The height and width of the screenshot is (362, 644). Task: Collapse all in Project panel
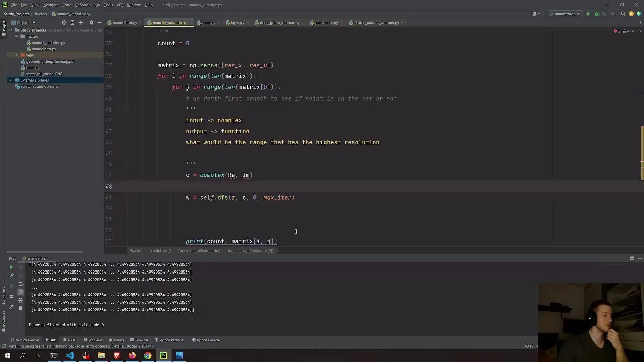[x=80, y=23]
